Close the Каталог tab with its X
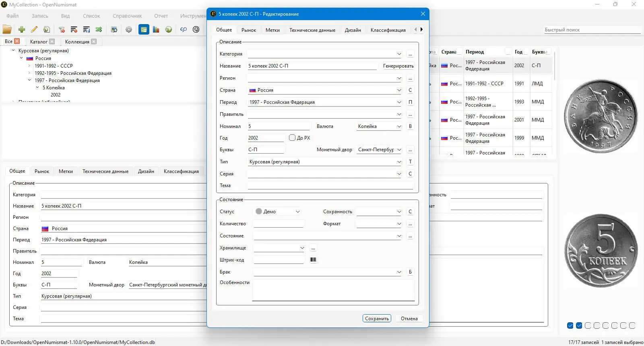644x346 pixels. tap(52, 41)
